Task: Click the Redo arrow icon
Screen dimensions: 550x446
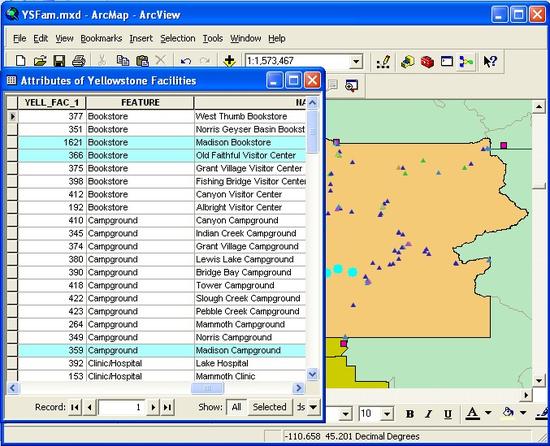Action: [204, 61]
